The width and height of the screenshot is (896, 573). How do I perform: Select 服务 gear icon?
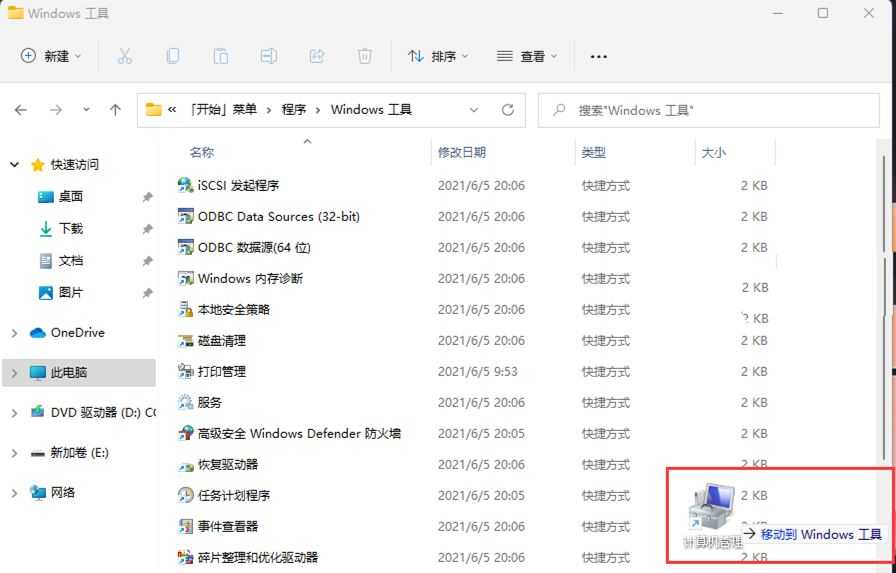tap(186, 402)
